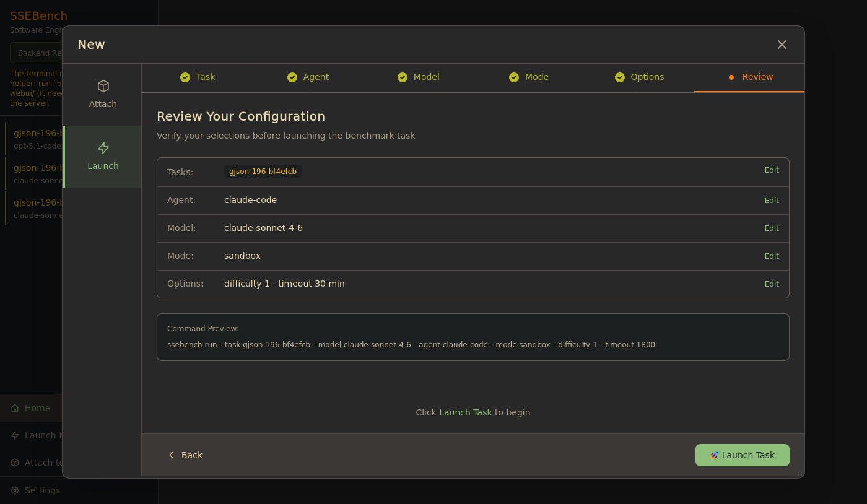
Task: Edit the Tasks selection
Action: (x=772, y=170)
